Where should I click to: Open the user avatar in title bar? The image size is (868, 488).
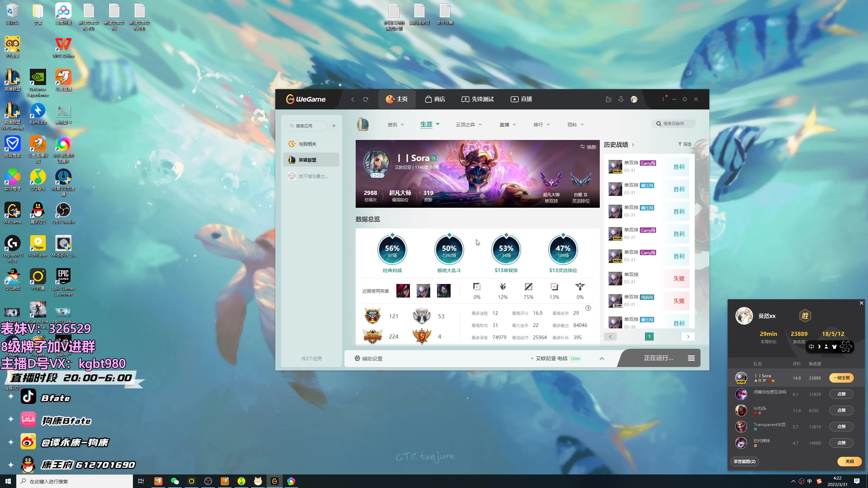(634, 99)
